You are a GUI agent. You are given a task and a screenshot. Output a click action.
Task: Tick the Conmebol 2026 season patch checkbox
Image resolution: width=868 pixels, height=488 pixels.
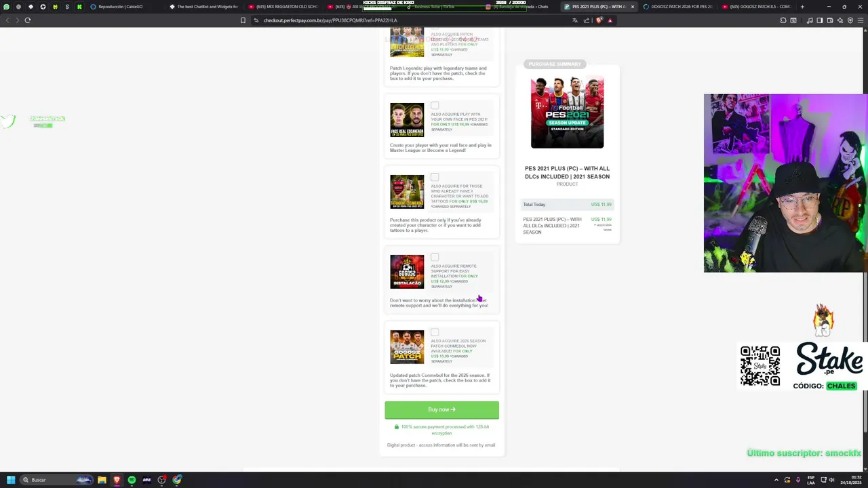point(435,333)
